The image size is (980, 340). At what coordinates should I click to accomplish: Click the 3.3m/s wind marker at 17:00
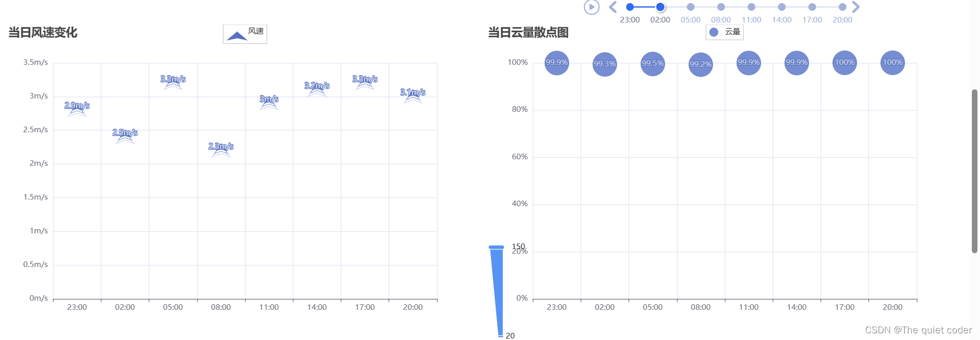(365, 84)
